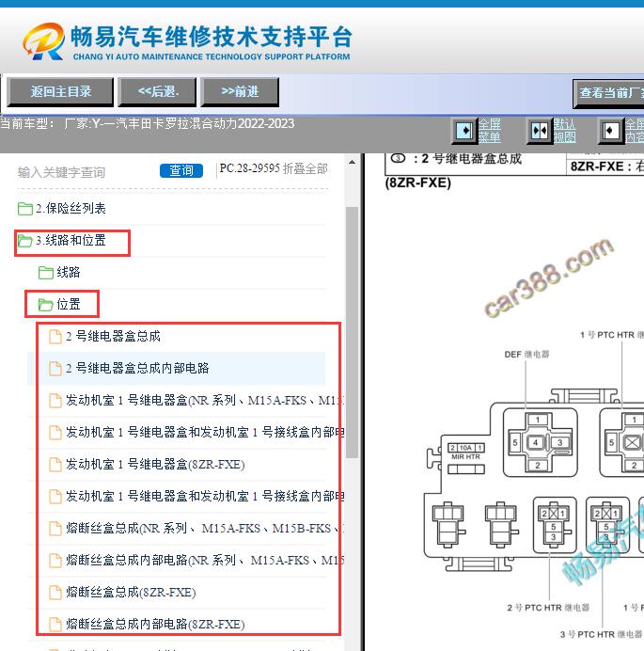Open document 2 号继电器盒总成内部电路

(x=137, y=368)
